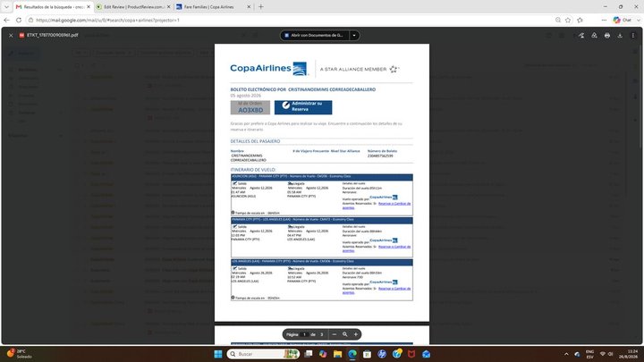Click the ticket number 2304897562599

[x=380, y=156]
